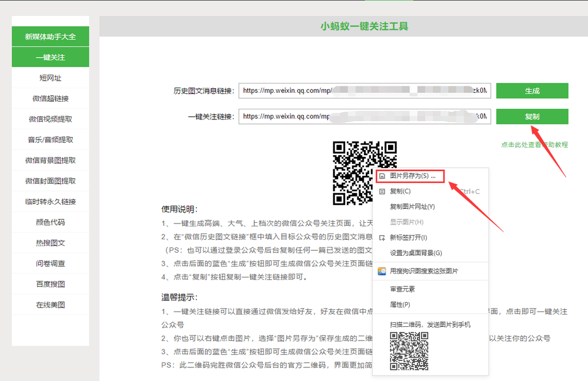Click the 温馨提示 heading
Image resolution: width=588 pixels, height=381 pixels.
click(x=179, y=298)
